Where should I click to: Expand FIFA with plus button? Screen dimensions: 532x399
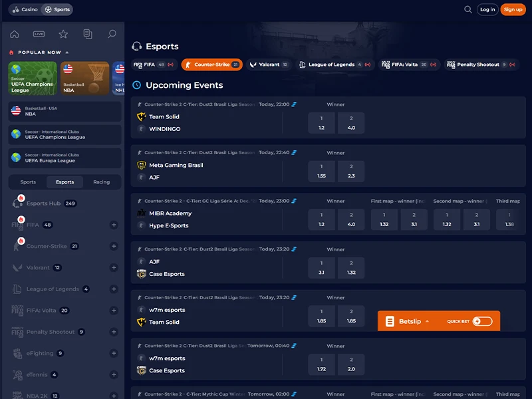[114, 225]
